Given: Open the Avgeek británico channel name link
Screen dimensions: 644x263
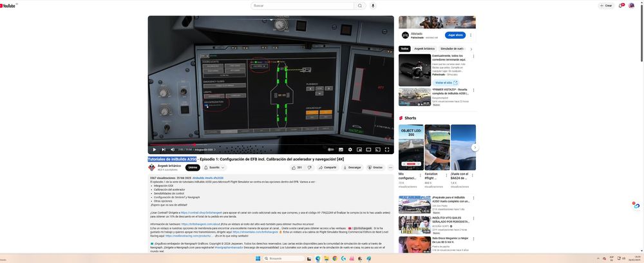Looking at the screenshot, I should pyautogui.click(x=169, y=166).
